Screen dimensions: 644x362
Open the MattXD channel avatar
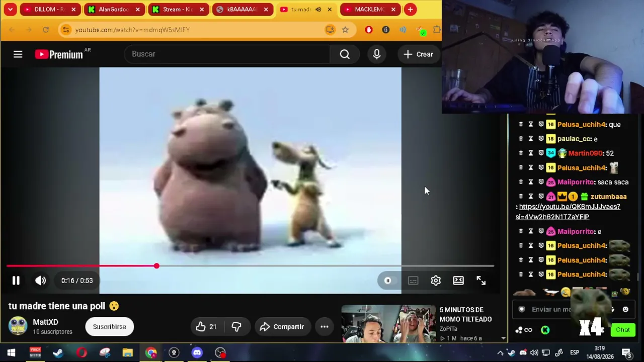pyautogui.click(x=18, y=326)
